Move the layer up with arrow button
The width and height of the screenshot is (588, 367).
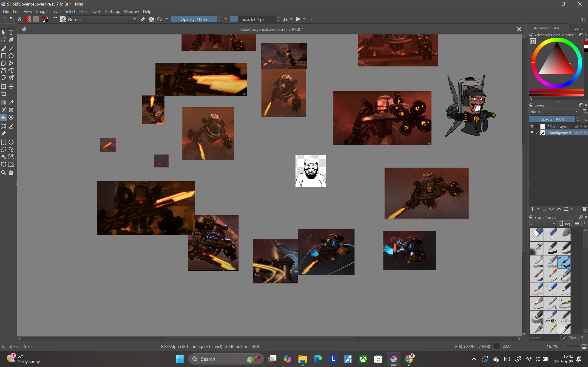559,209
